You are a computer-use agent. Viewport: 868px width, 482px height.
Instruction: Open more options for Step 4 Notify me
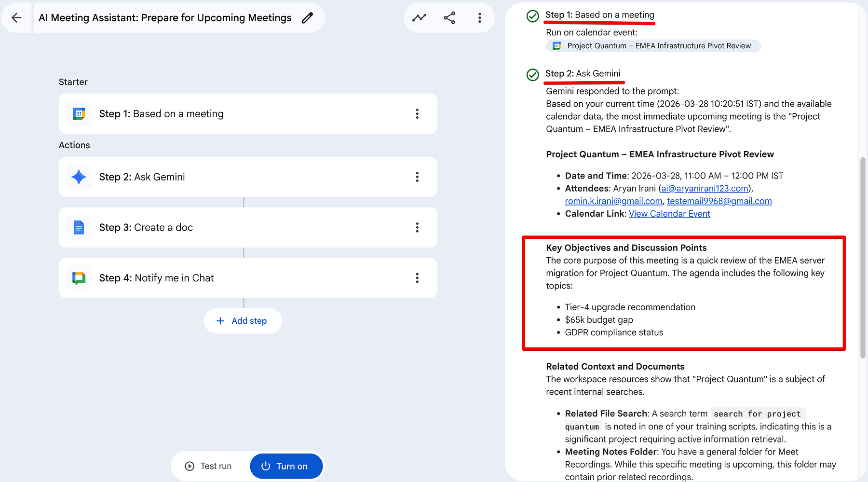tap(417, 278)
